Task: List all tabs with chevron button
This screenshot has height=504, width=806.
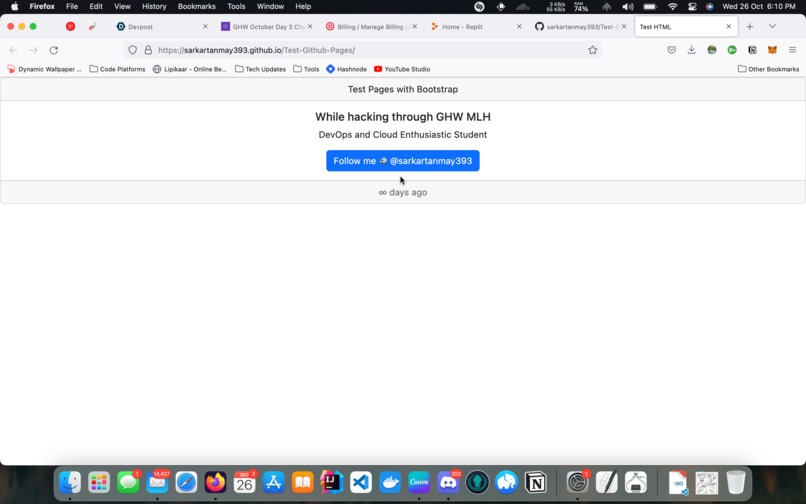Action: click(x=772, y=26)
